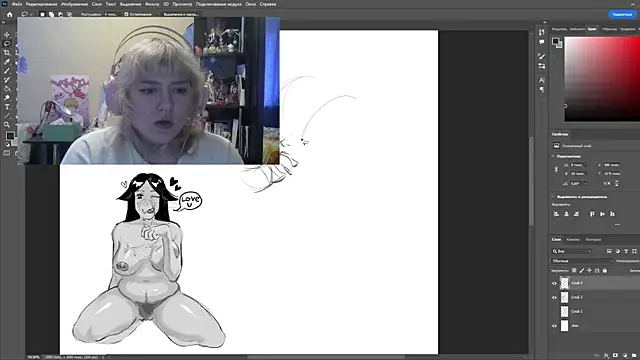This screenshot has width=640, height=360.
Task: Select the Type tool
Action: click(x=7, y=107)
